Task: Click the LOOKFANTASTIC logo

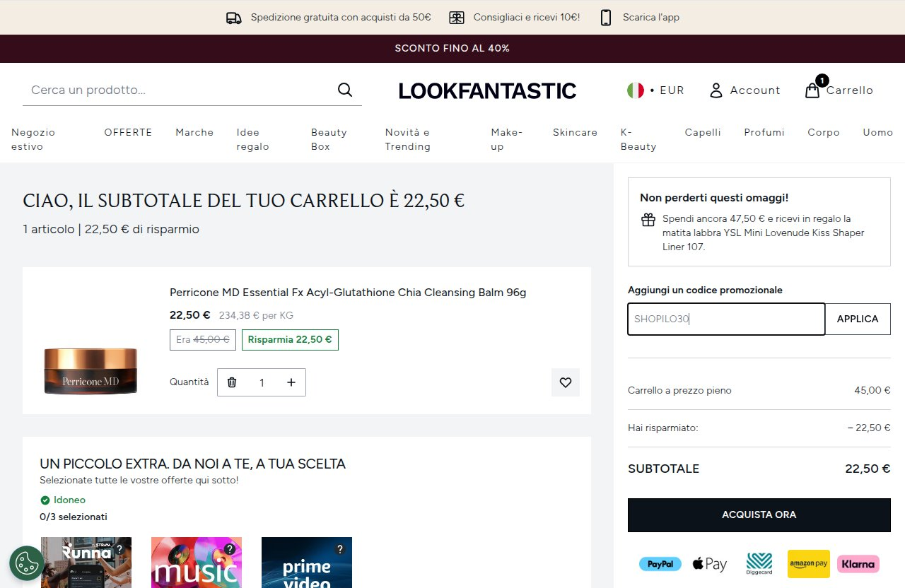Action: click(487, 90)
